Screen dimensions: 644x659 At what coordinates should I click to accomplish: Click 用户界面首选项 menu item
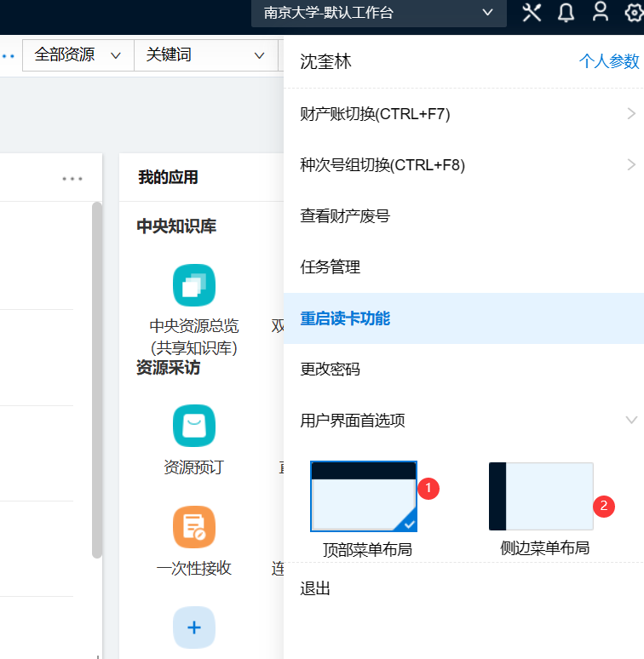(463, 421)
